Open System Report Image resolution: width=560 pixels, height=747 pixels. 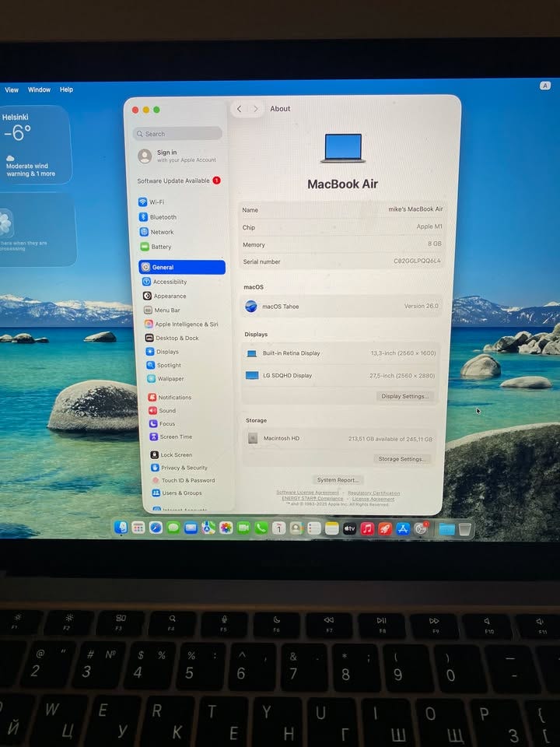(338, 480)
